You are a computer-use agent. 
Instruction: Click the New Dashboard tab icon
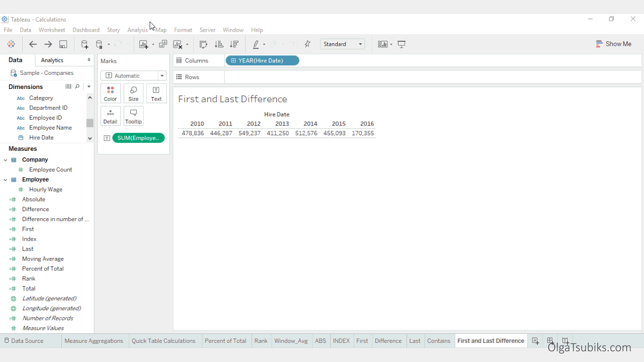[550, 341]
